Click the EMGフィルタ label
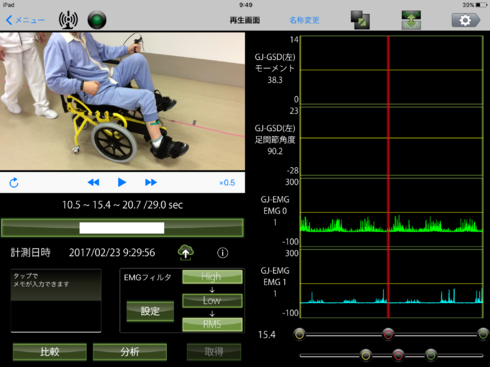490x367 pixels. point(147,277)
